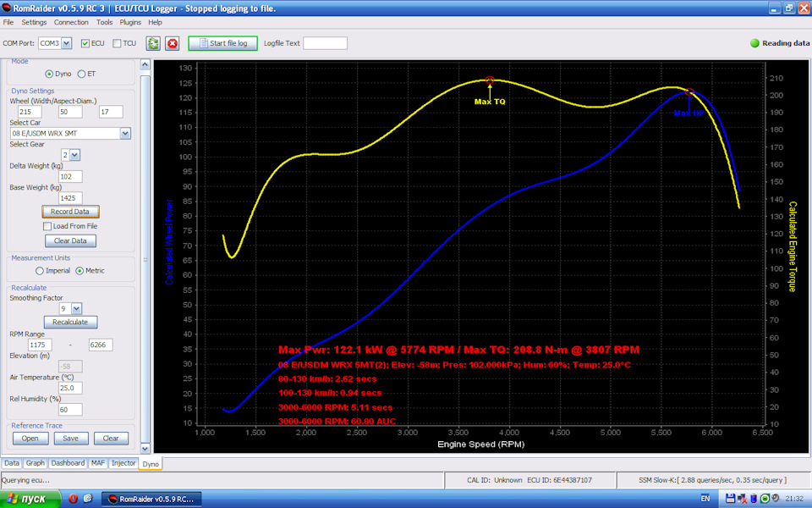Click the green refresh connection icon
Viewport: 812px width, 508px height.
(x=153, y=43)
